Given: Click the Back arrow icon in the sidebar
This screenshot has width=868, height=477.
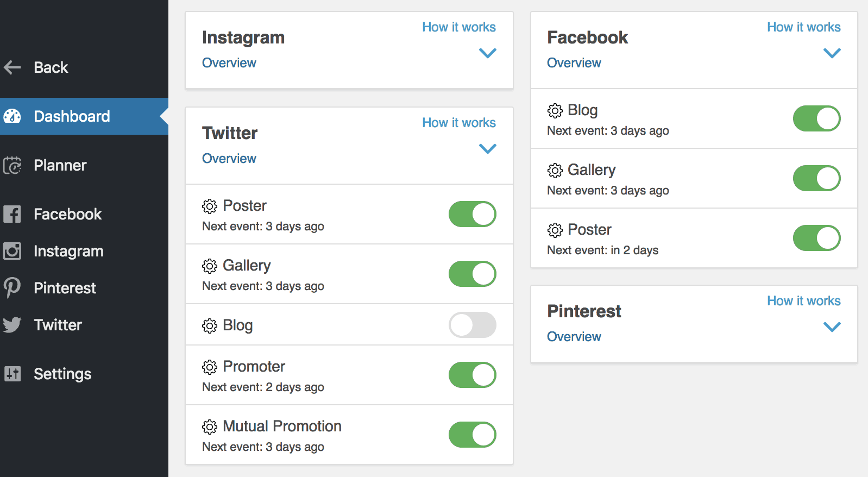Looking at the screenshot, I should [12, 67].
